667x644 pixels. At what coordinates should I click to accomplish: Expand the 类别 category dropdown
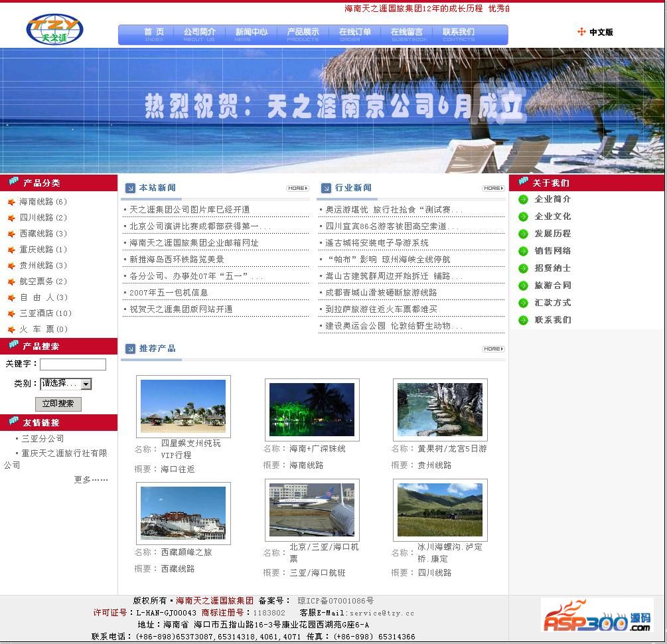[86, 384]
